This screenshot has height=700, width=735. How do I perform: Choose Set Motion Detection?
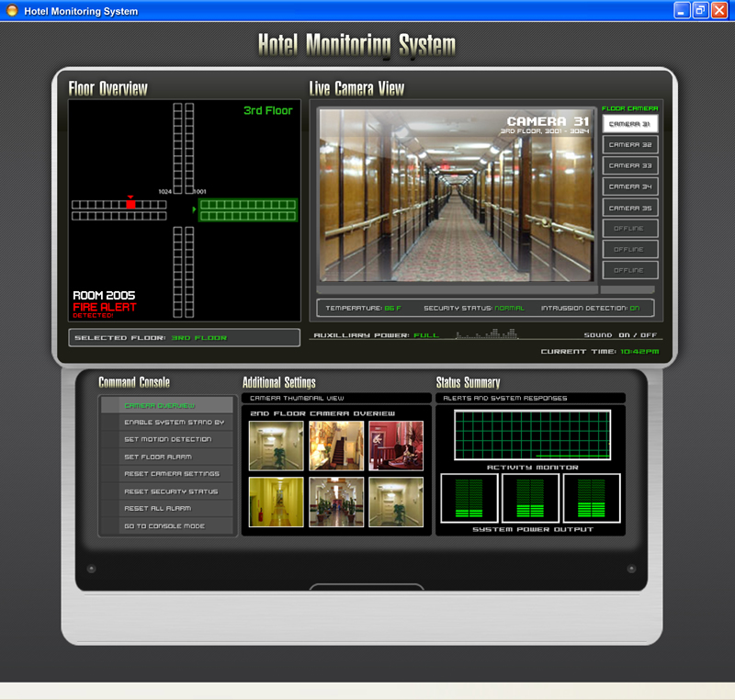click(167, 439)
